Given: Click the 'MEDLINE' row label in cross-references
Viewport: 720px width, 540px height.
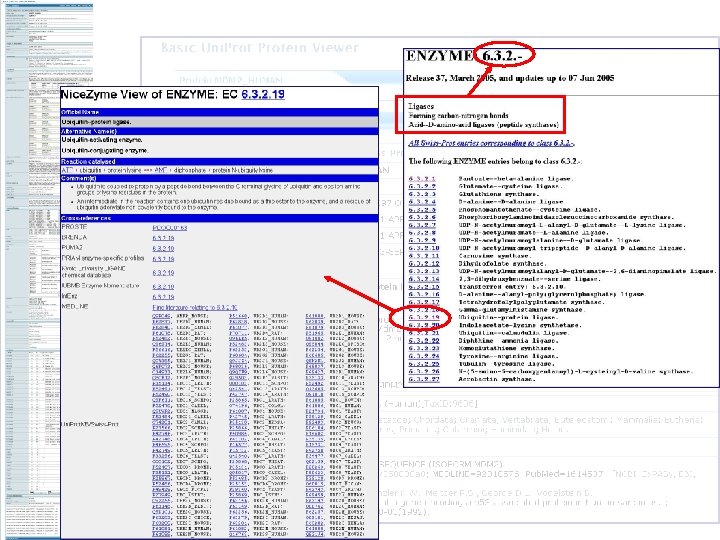Looking at the screenshot, I should pos(75,307).
